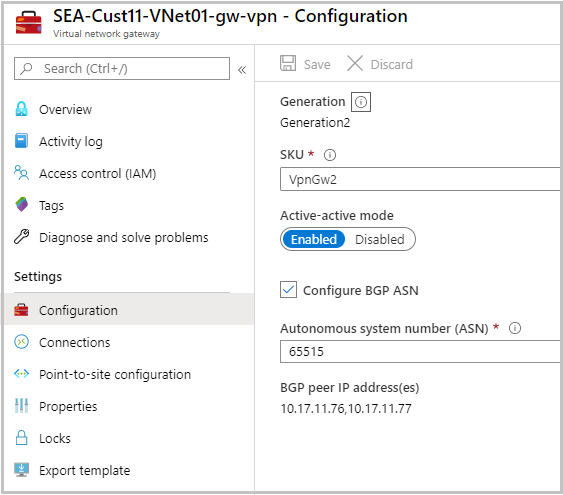563x495 pixels.
Task: Click the Overview lock icon
Action: (x=22, y=109)
